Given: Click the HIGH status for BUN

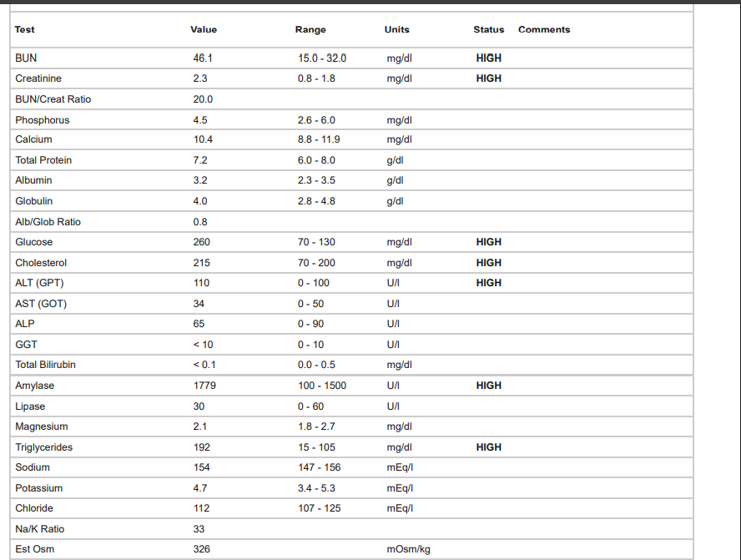Looking at the screenshot, I should click(x=488, y=58).
